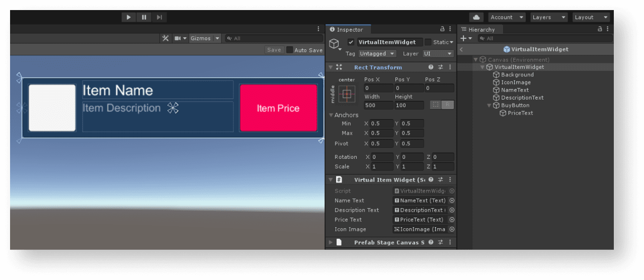Click the Width input field
Screen dimensions: 644x280
tap(378, 105)
